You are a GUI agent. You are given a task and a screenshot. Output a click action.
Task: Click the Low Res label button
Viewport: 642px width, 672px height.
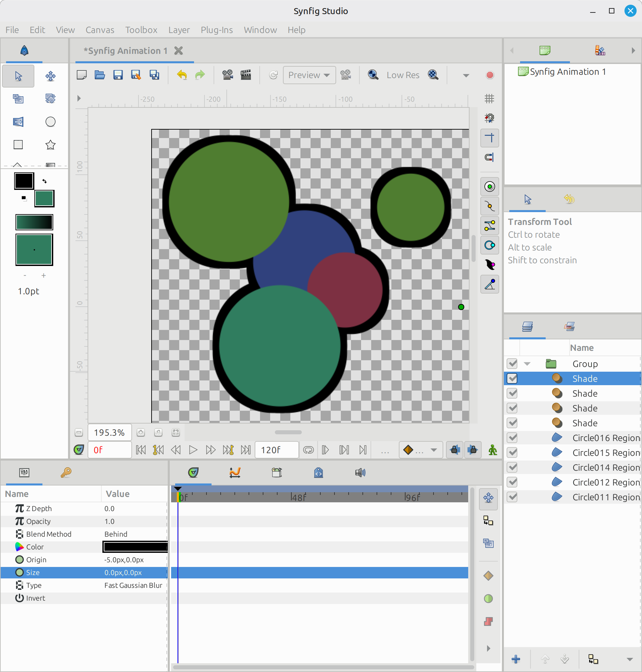pyautogui.click(x=403, y=75)
